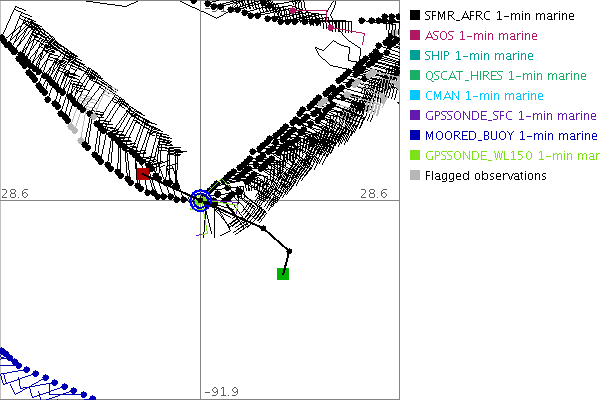Click the gray Flagged observations swatch
The width and height of the screenshot is (600, 400).
click(415, 176)
